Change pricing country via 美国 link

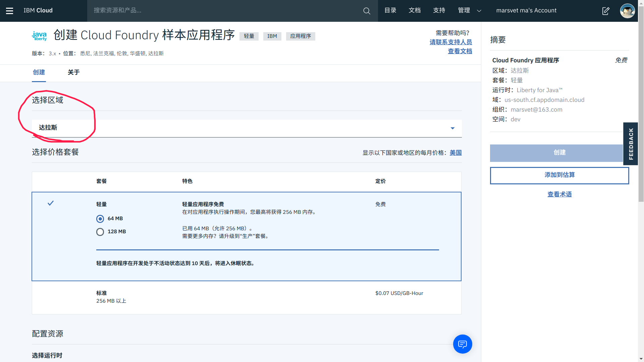point(455,153)
